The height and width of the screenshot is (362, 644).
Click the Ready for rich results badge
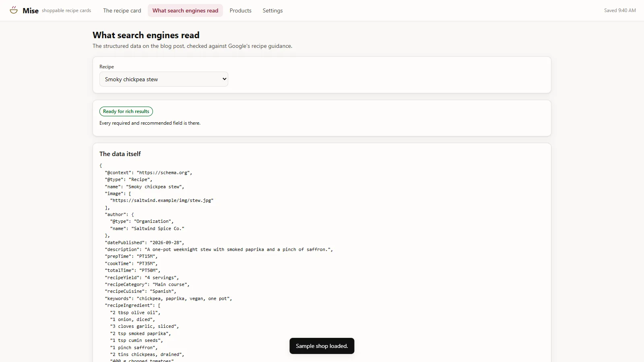[x=126, y=111]
